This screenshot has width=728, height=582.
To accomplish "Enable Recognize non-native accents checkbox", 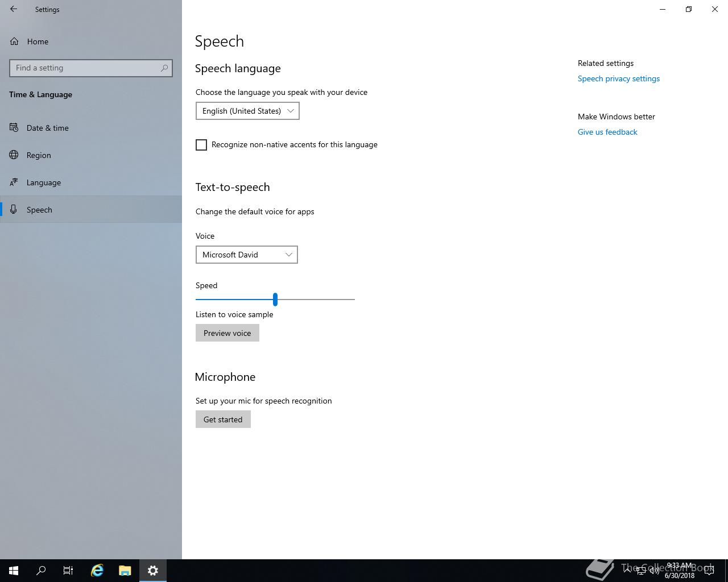I will point(201,145).
